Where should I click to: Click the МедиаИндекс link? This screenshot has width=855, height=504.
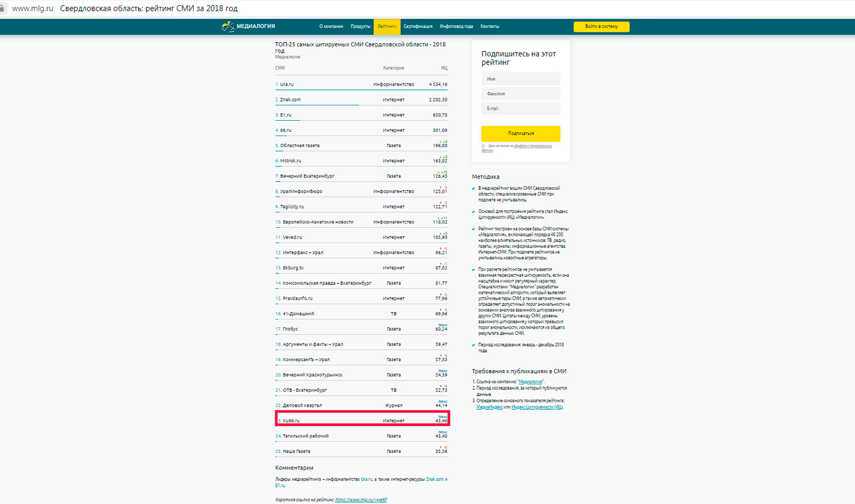click(489, 407)
